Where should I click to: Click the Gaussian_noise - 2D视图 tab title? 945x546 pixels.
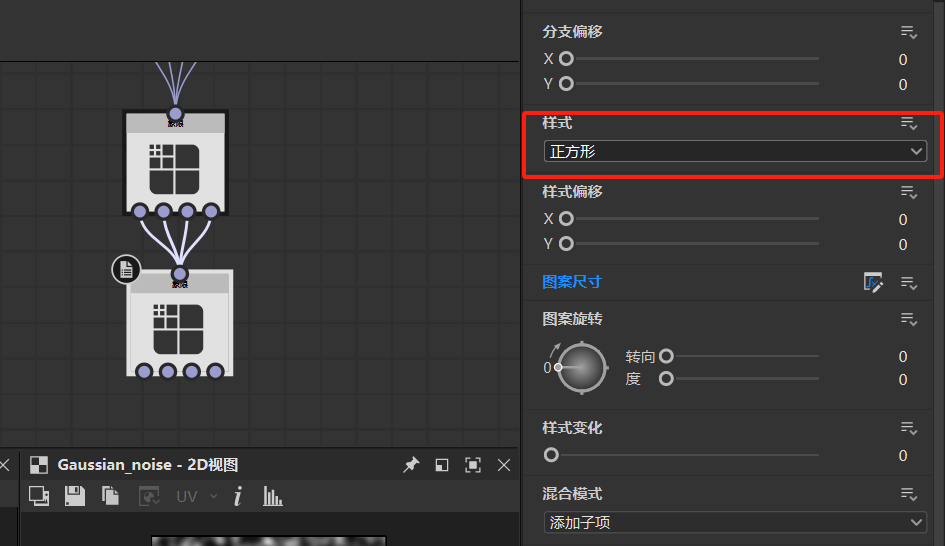pyautogui.click(x=148, y=465)
